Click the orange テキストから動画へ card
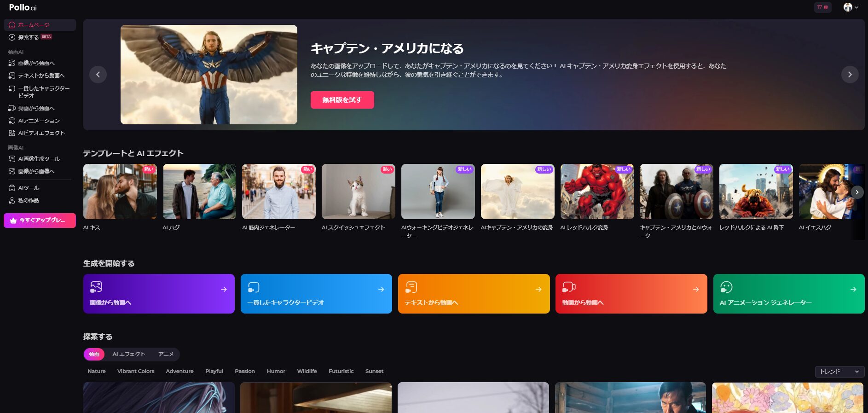This screenshot has width=868, height=413. pos(474,294)
